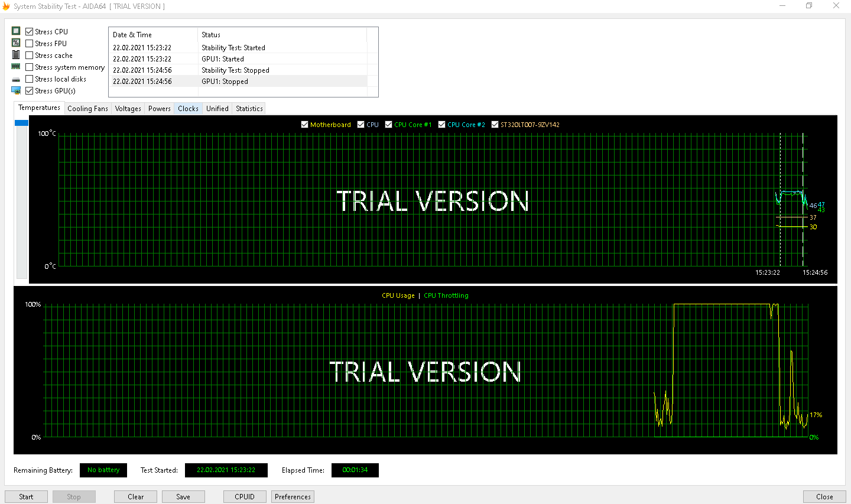
Task: Open the Voltages tab
Action: pyautogui.click(x=128, y=109)
